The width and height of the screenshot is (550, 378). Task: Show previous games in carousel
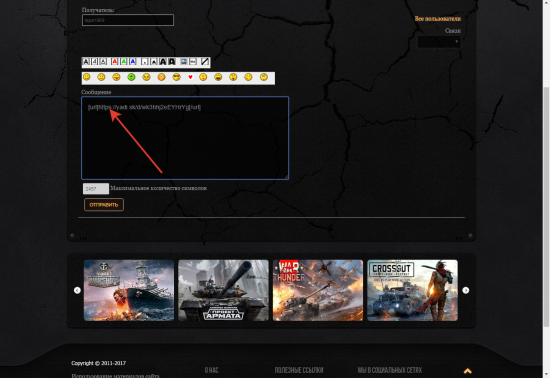tap(77, 290)
